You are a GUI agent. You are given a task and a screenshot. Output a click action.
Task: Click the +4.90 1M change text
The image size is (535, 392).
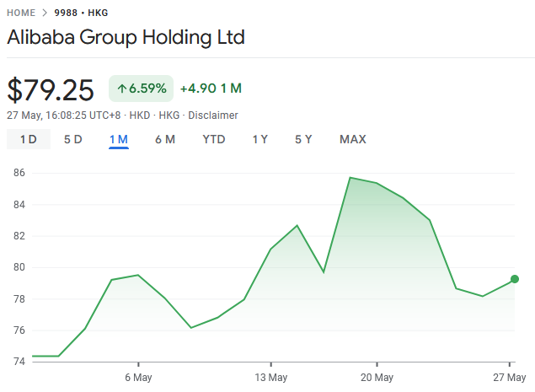(211, 88)
